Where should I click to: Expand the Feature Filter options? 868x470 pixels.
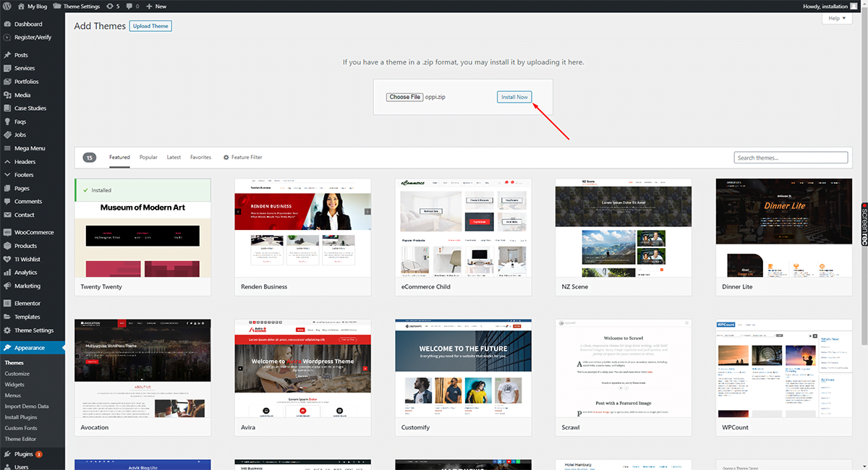click(243, 157)
